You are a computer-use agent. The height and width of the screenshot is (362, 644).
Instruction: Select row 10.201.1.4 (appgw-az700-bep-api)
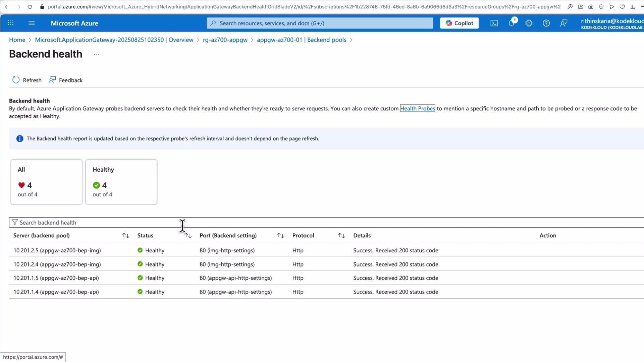point(326,292)
